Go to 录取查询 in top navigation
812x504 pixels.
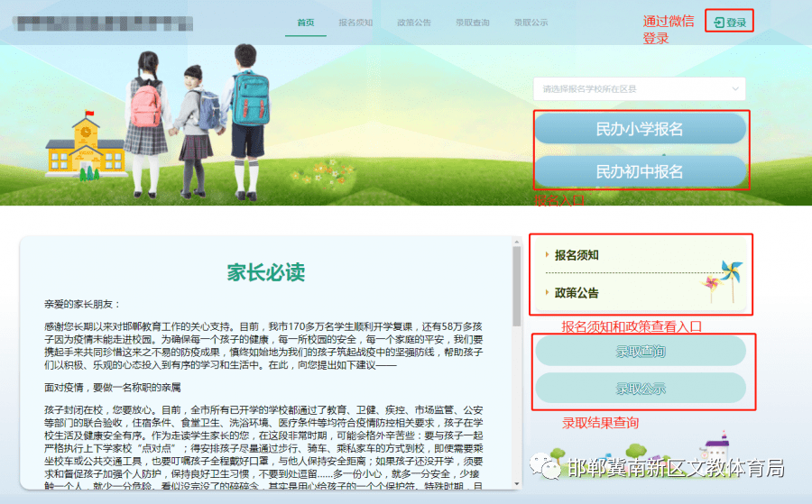(472, 23)
